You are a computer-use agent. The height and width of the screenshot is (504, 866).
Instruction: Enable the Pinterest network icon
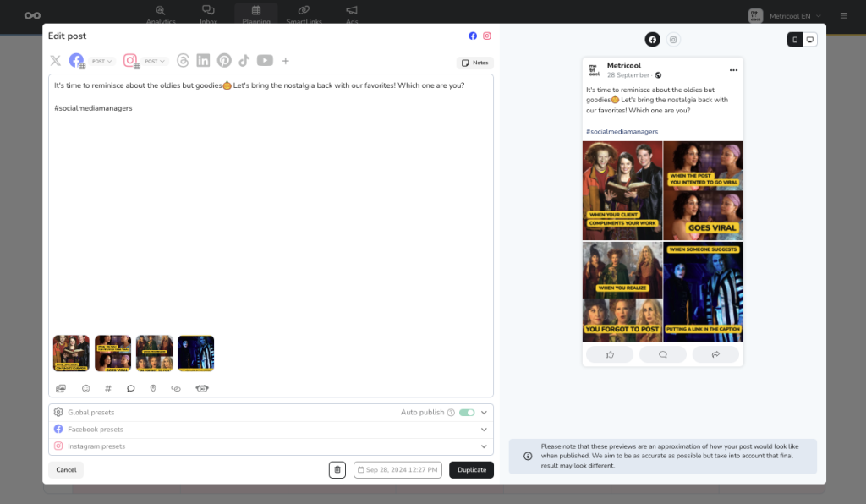click(223, 61)
